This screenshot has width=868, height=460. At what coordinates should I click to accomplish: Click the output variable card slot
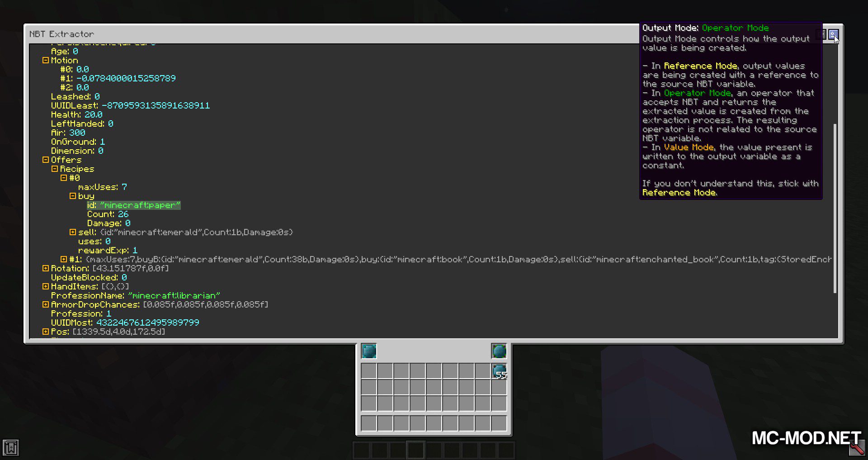(499, 351)
